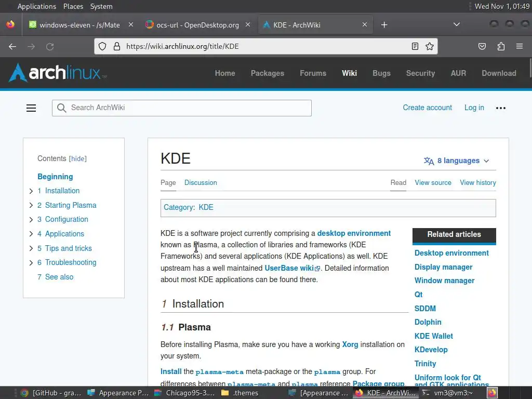The image size is (532, 399).
Task: Open tracking protection shield icon
Action: click(x=102, y=46)
